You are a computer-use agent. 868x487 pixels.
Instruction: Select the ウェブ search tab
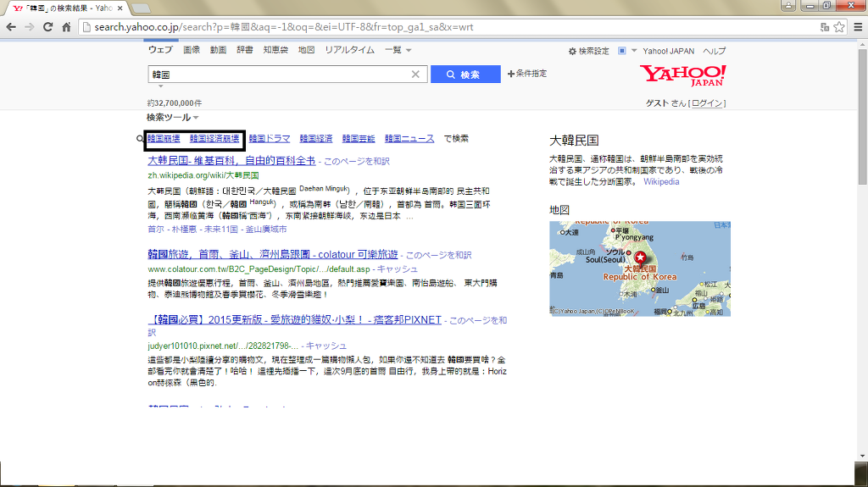click(160, 50)
